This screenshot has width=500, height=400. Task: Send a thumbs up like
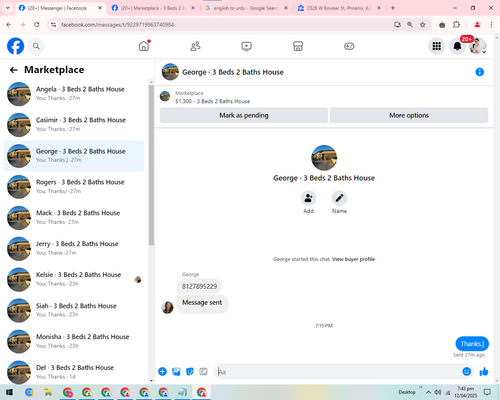(x=484, y=371)
